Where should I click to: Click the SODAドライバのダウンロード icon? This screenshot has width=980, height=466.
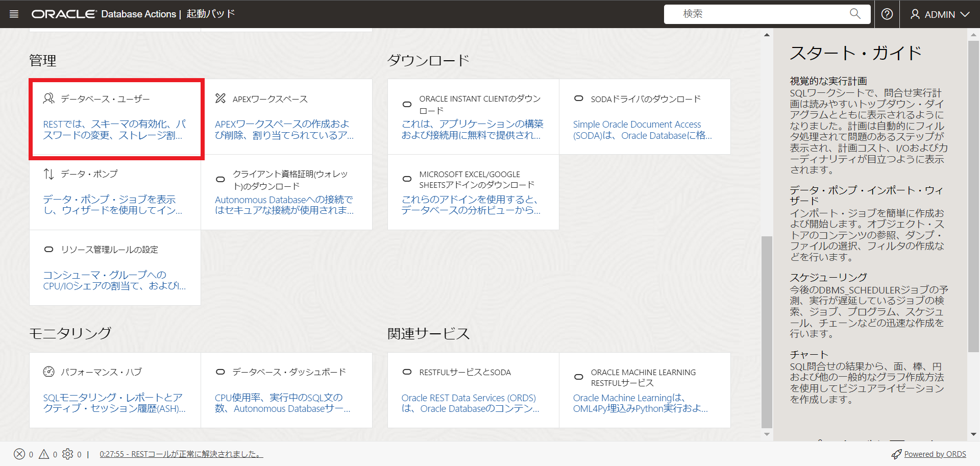pos(579,99)
